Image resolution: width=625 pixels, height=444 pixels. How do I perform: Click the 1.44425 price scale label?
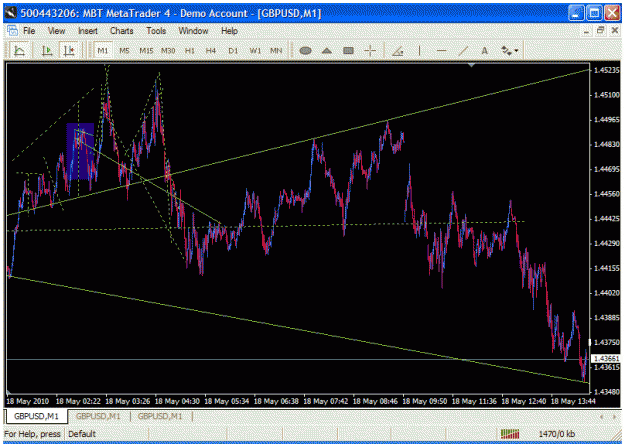(607, 219)
